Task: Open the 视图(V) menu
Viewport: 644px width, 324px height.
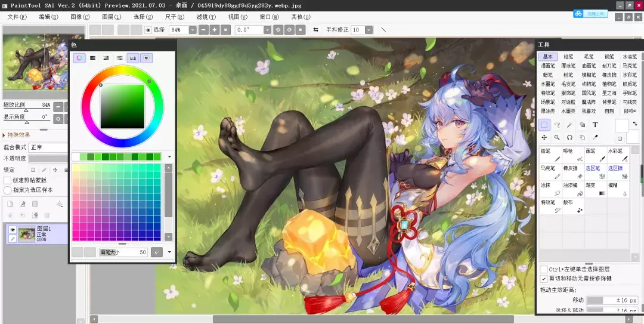Action: (238, 17)
